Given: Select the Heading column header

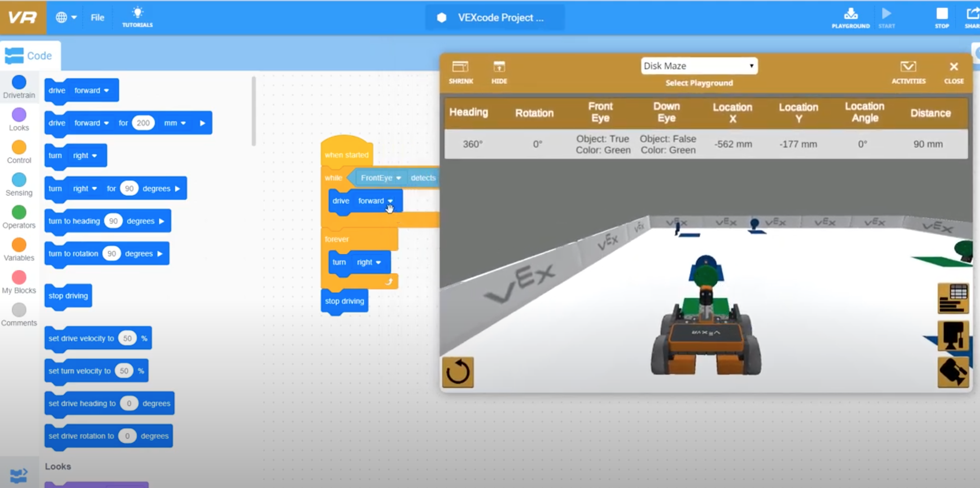Looking at the screenshot, I should (468, 112).
